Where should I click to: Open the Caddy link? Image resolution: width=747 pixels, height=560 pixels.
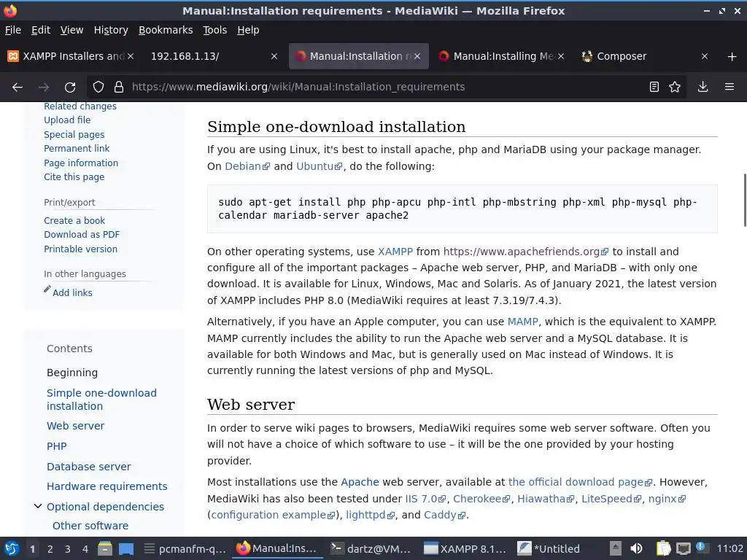click(x=444, y=515)
